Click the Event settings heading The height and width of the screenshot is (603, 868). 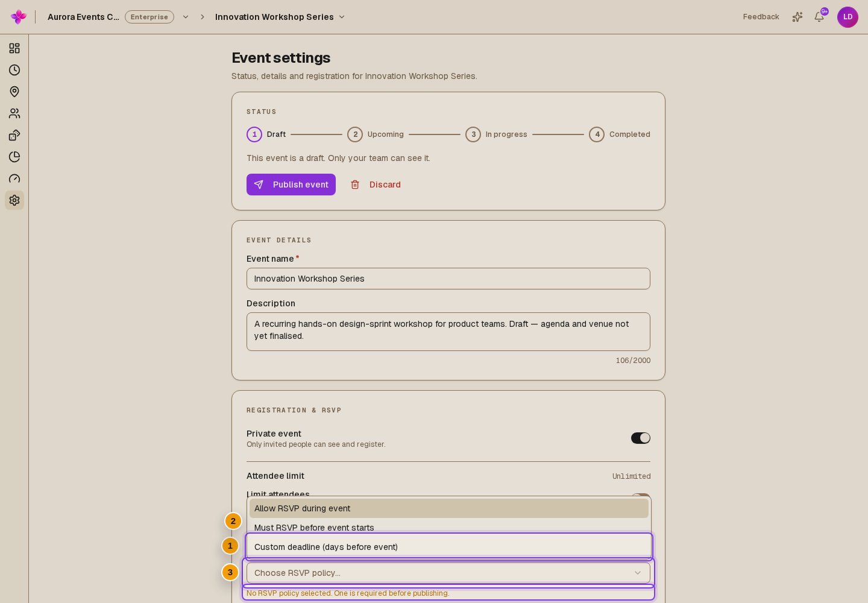coord(281,58)
